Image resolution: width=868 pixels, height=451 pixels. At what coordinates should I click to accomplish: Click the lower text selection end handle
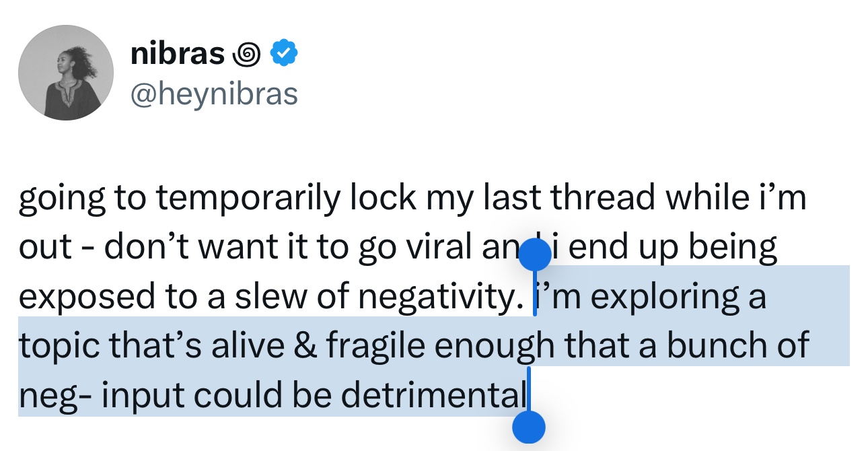(x=528, y=427)
